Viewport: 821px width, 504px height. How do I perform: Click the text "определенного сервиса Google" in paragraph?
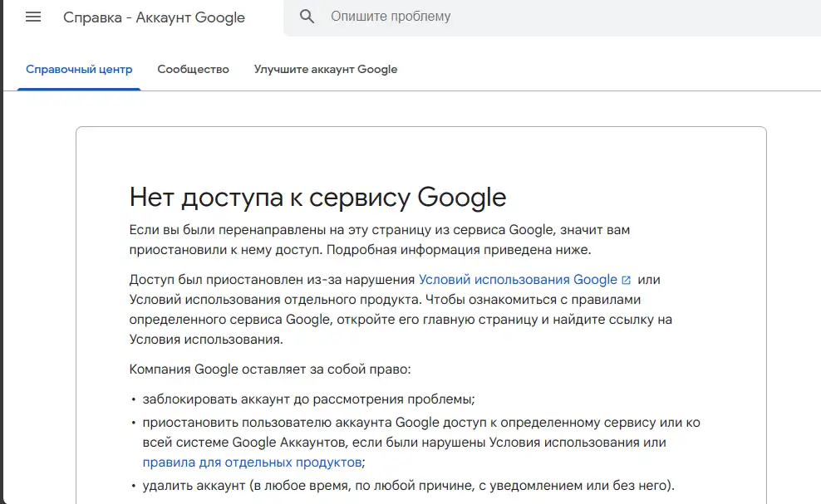click(218, 319)
